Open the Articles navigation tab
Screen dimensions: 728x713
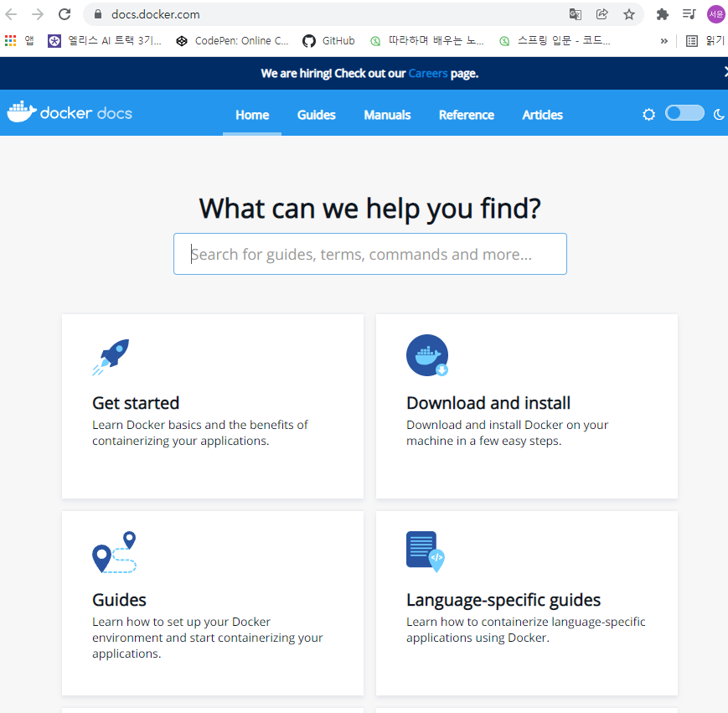click(542, 115)
